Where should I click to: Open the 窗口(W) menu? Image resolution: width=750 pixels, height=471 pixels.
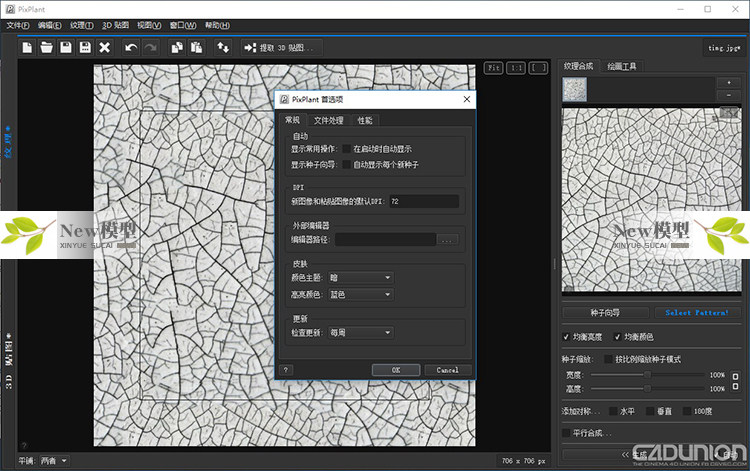click(x=183, y=25)
